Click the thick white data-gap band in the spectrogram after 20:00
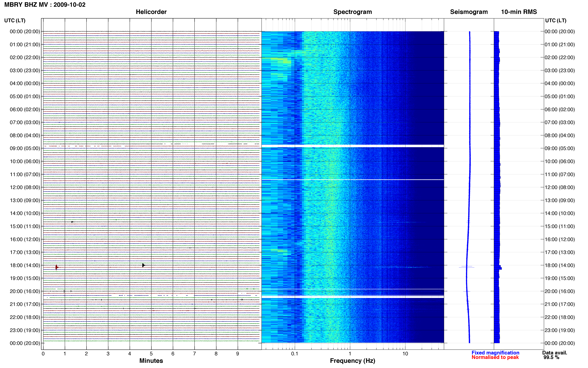The image size is (588, 368). pos(353,297)
